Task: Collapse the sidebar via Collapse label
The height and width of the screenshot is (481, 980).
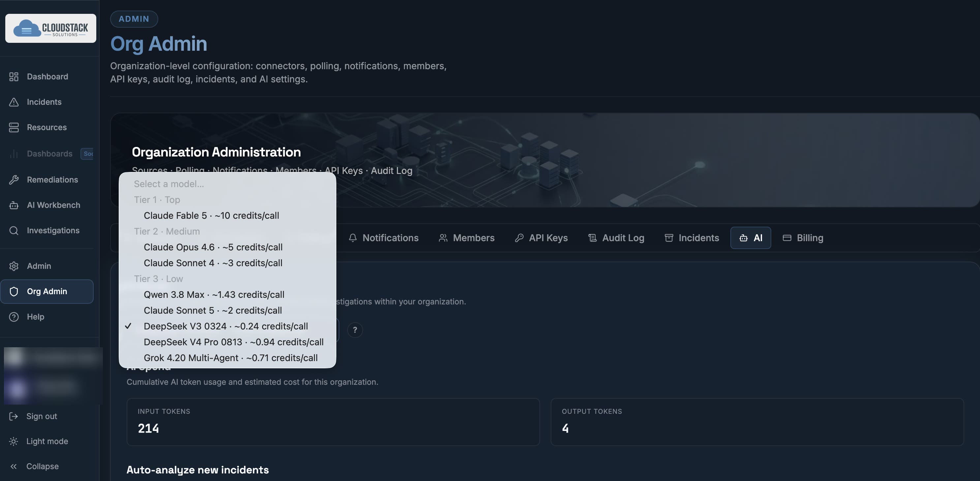Action: (42, 467)
